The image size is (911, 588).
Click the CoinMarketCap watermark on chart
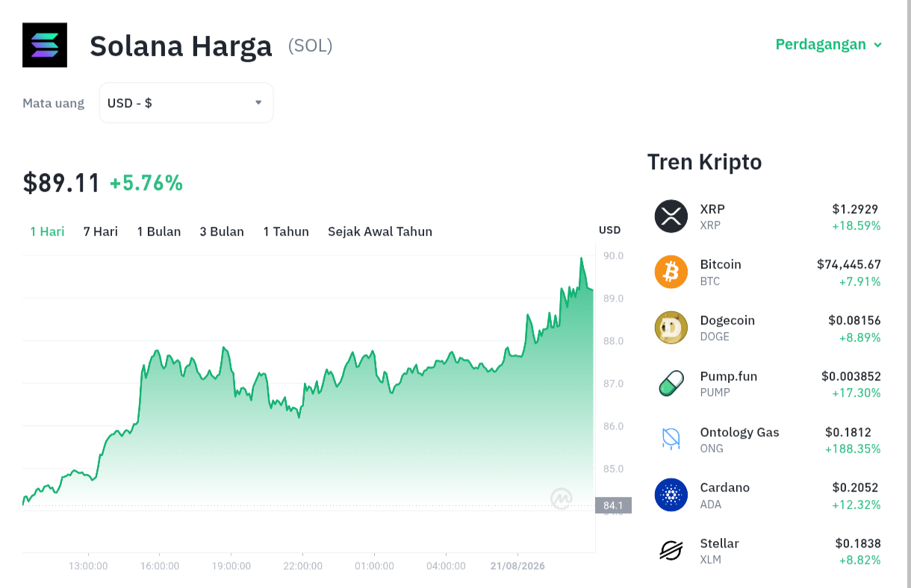tap(562, 498)
